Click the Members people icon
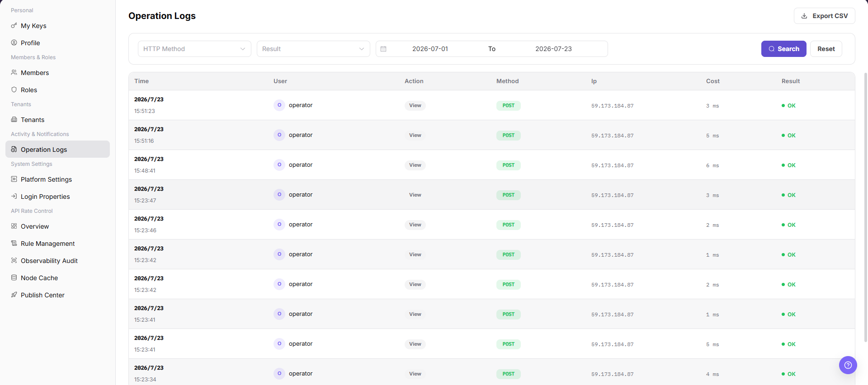This screenshot has height=385, width=868. click(x=14, y=72)
